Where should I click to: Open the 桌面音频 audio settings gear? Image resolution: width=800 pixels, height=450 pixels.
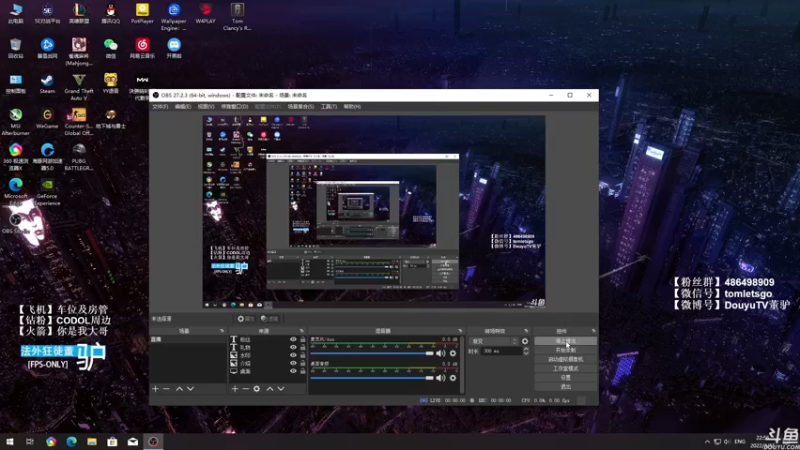453,378
